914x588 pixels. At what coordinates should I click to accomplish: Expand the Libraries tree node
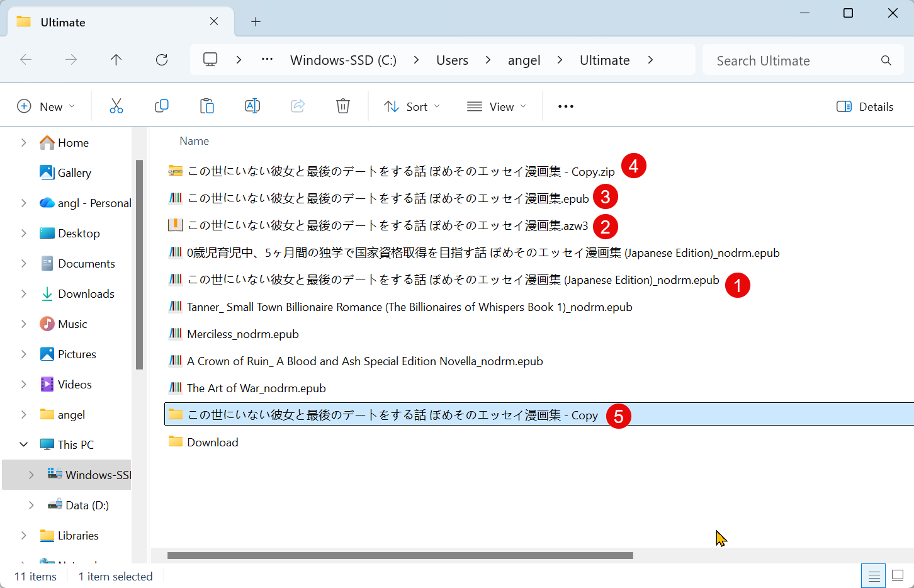(x=23, y=535)
